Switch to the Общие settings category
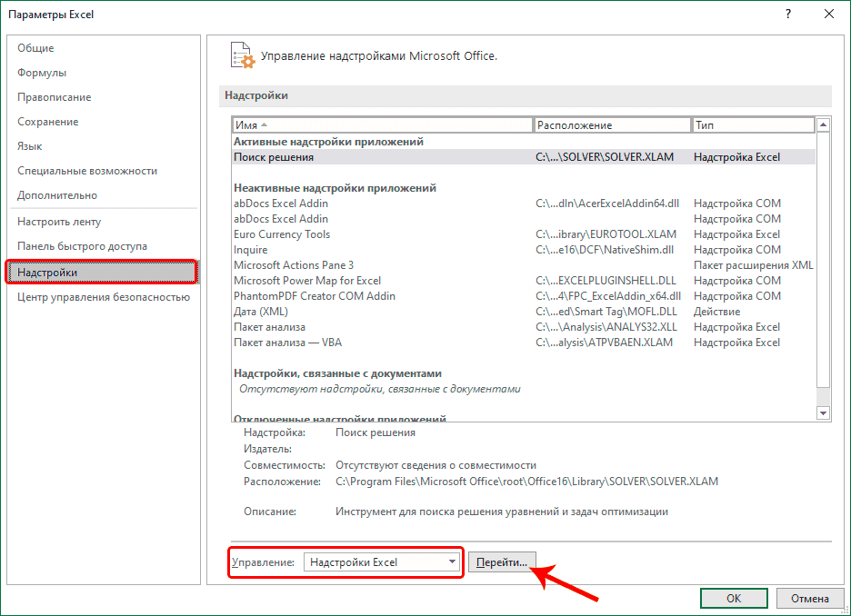 pyautogui.click(x=36, y=47)
